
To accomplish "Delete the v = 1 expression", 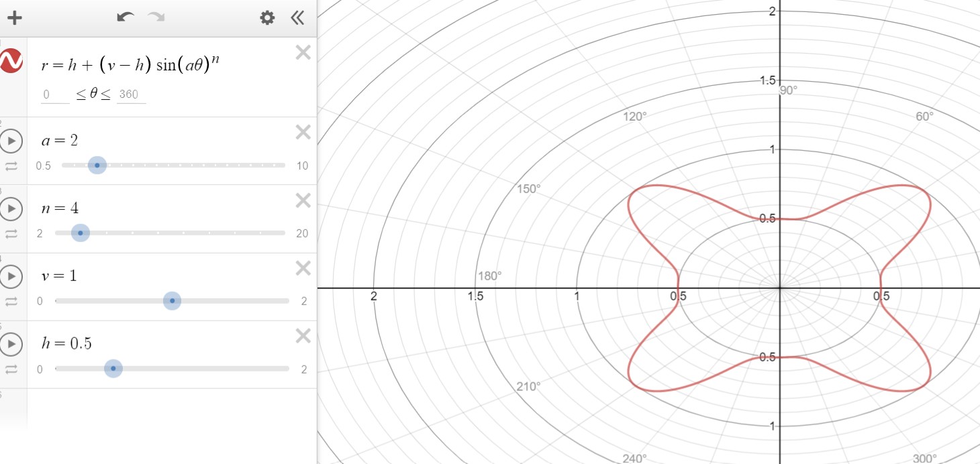I will pyautogui.click(x=303, y=268).
